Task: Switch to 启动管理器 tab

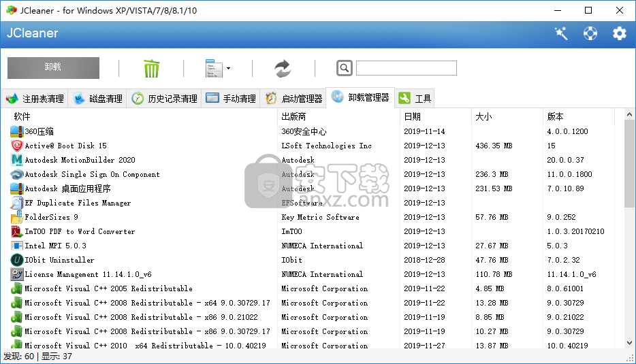Action: pos(293,99)
